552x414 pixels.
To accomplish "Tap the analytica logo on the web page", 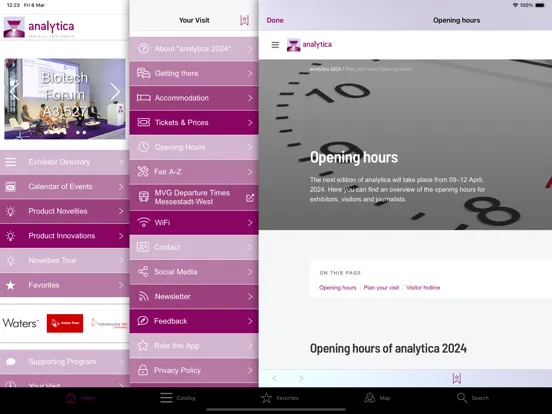I will pos(309,45).
